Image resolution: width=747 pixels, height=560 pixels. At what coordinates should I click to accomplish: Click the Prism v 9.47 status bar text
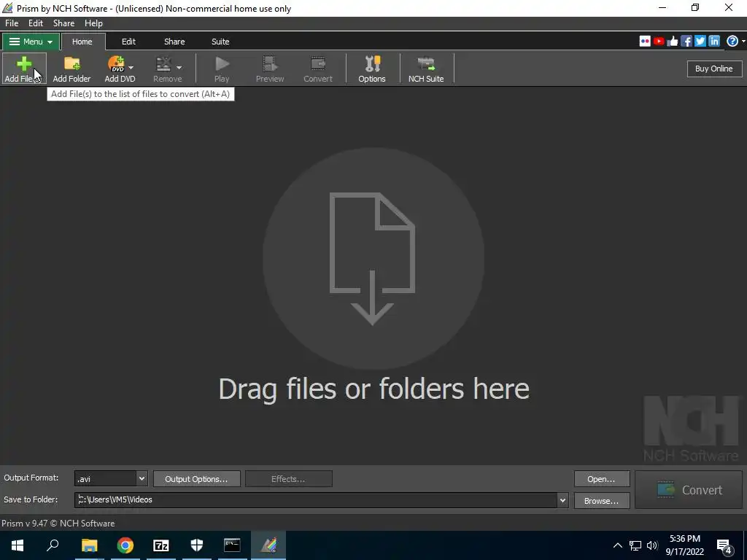58,524
